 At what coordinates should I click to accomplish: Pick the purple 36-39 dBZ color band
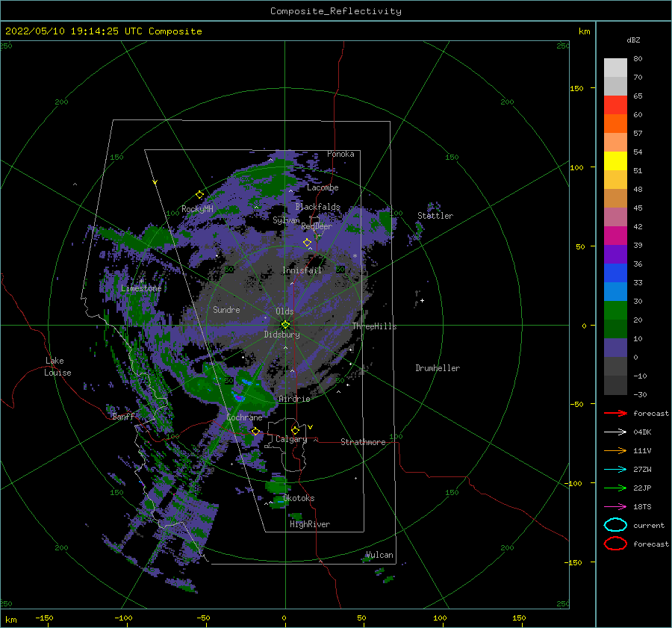[615, 254]
